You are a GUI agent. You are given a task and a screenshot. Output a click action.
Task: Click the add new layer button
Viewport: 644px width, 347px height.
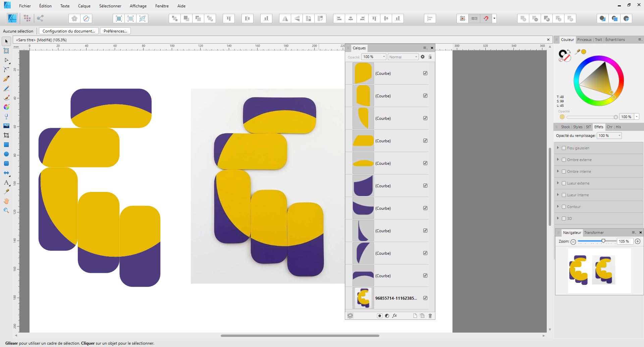[415, 316]
